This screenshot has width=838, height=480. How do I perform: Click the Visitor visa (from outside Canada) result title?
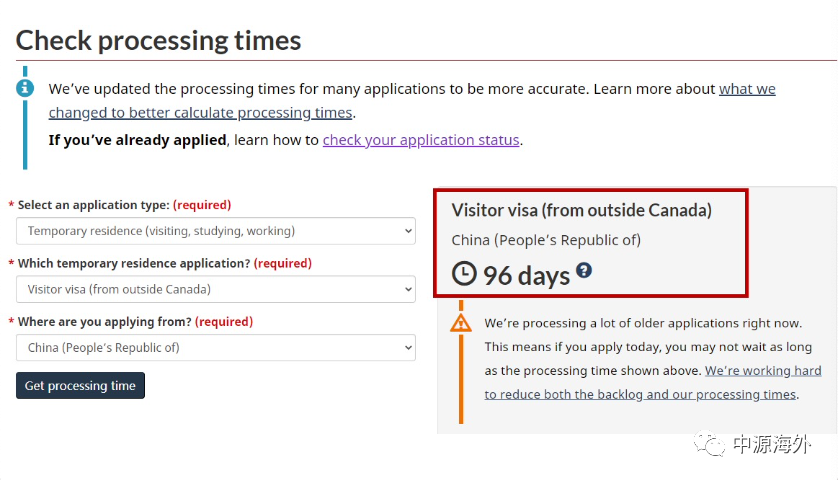(x=581, y=210)
